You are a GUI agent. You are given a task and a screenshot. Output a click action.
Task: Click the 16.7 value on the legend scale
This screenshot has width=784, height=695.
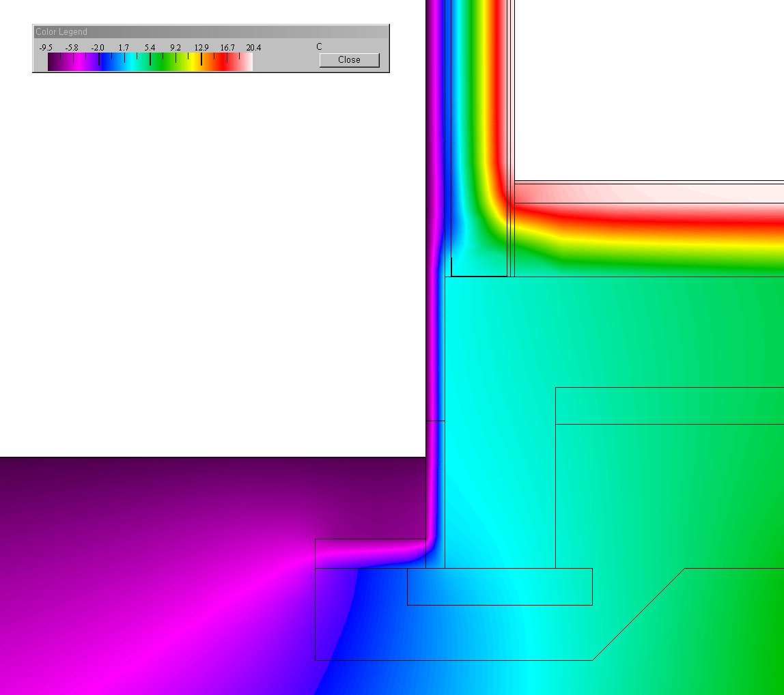[x=227, y=48]
